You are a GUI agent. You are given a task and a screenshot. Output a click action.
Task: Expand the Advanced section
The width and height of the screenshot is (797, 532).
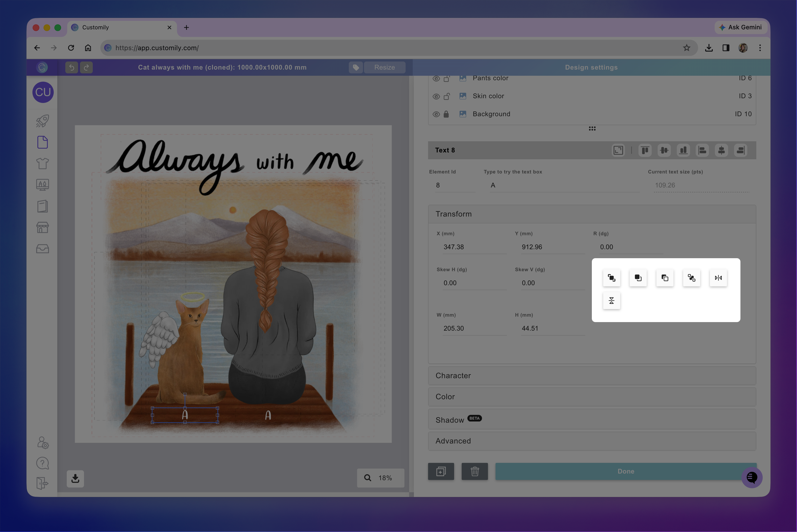click(x=592, y=441)
